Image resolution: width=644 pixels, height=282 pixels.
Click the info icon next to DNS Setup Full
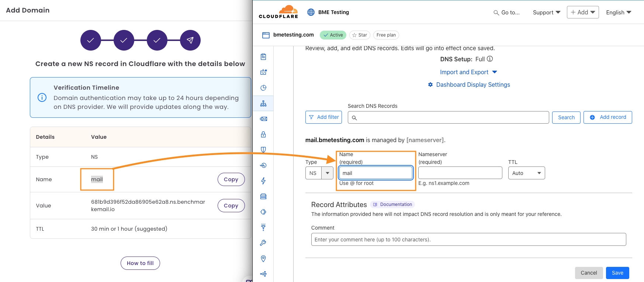490,59
